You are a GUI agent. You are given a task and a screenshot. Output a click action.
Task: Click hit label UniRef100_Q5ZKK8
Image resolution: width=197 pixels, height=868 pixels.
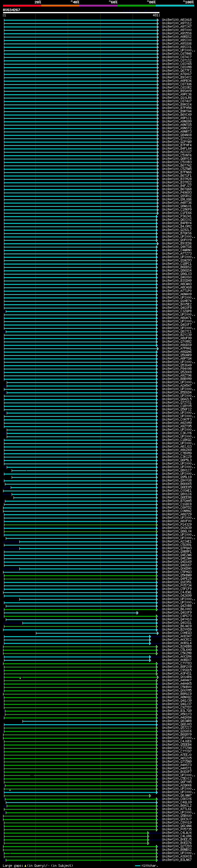177,372
